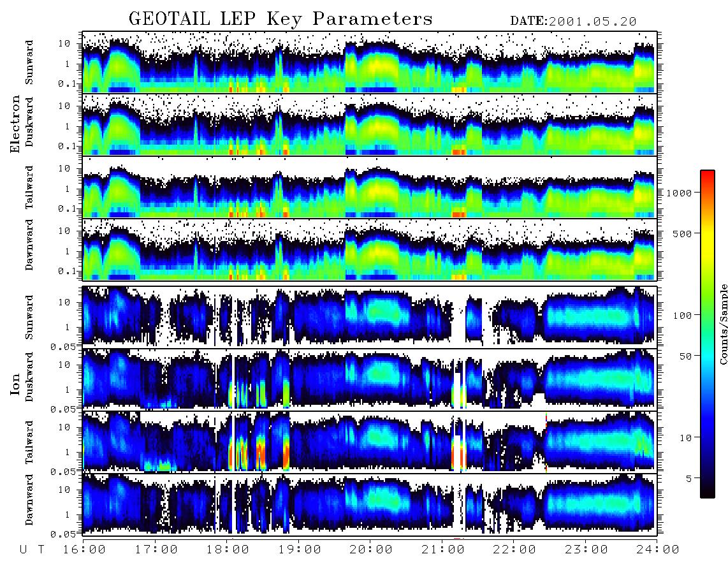Screen dimensions: 728x561
Task: Select the DATE:2001.05.20 label
Action: click(573, 22)
